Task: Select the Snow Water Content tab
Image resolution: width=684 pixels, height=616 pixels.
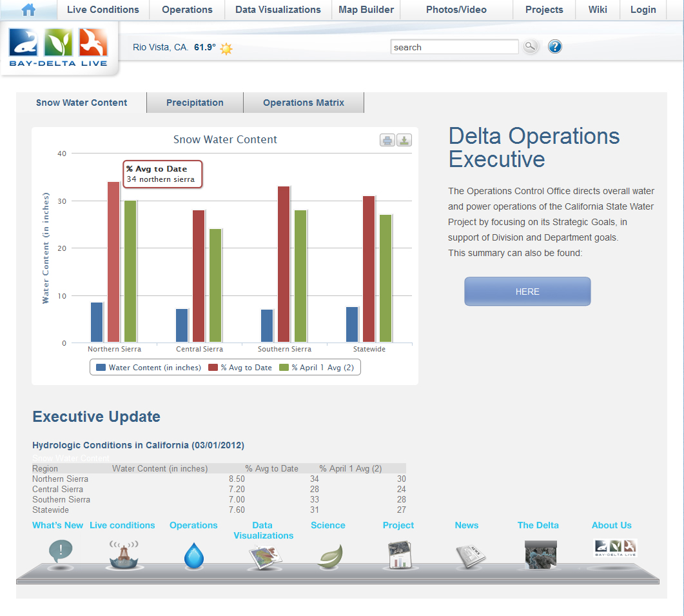Action: click(82, 103)
